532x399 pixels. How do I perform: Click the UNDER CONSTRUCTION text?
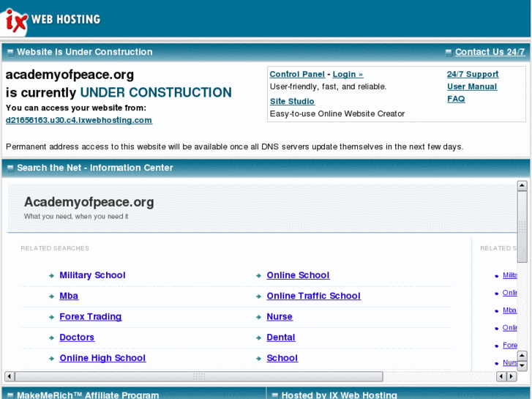pos(156,92)
